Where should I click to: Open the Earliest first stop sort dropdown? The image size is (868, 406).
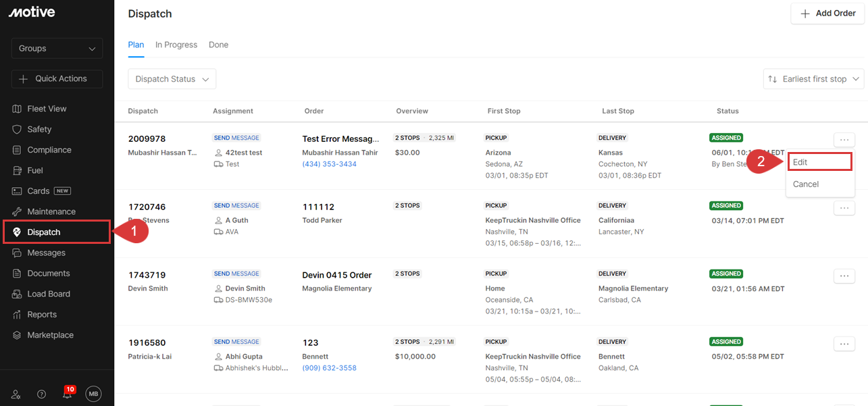(x=813, y=79)
